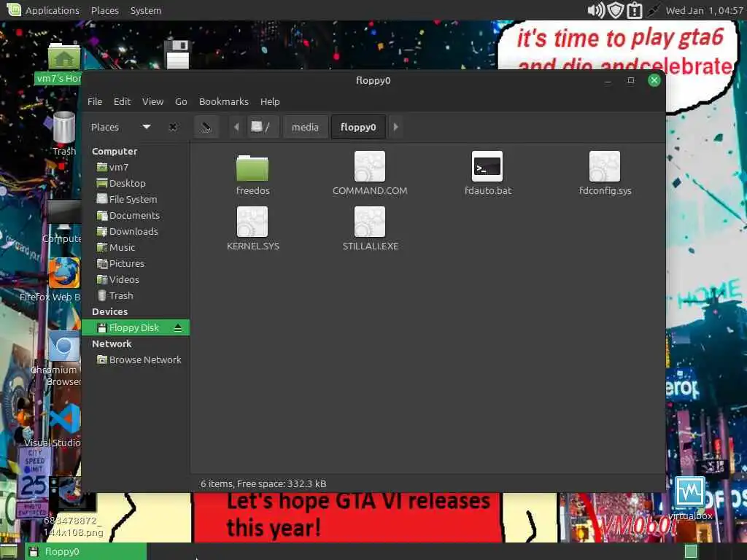Open the Places panel menu

(x=105, y=10)
